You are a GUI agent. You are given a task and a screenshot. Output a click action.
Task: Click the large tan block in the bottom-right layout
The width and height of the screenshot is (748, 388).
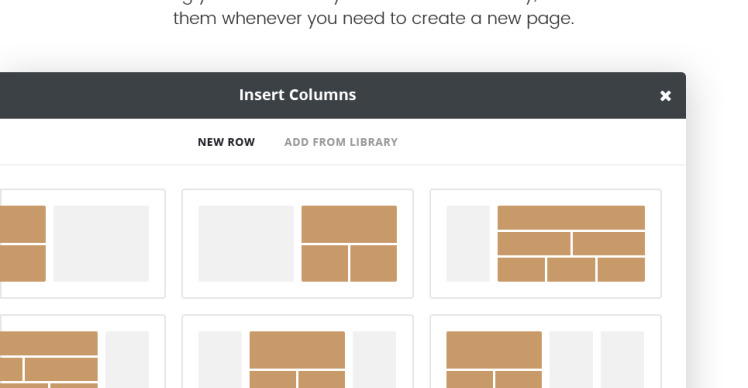494,350
